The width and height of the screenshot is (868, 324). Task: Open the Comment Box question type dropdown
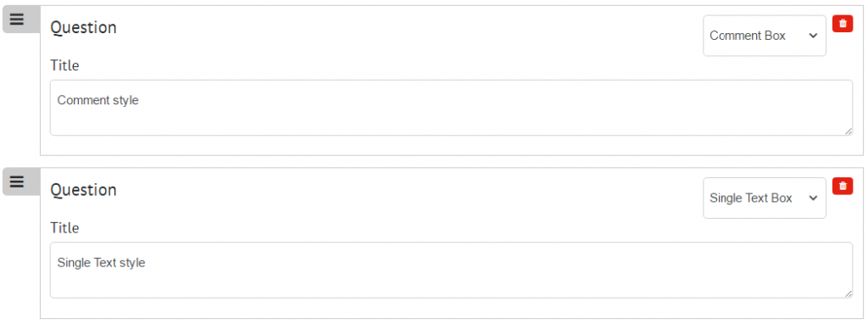click(765, 36)
